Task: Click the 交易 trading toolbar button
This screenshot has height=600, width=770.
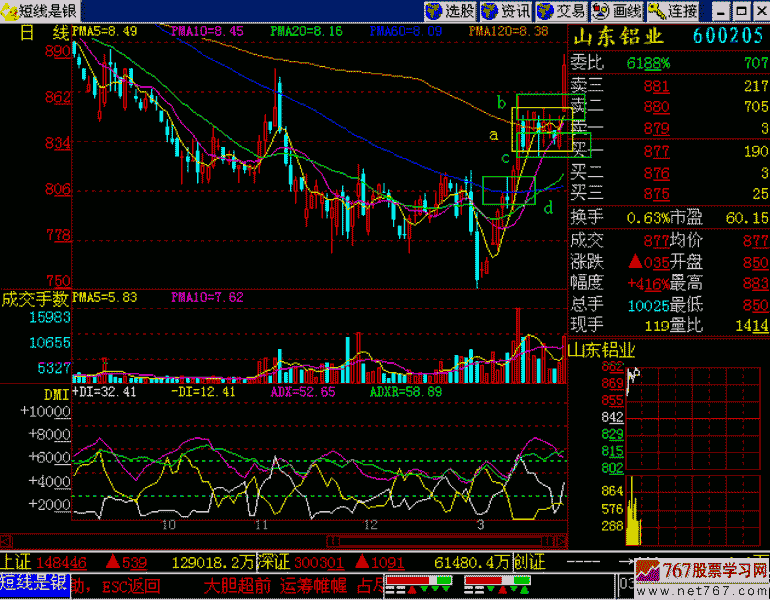Action: pyautogui.click(x=561, y=11)
